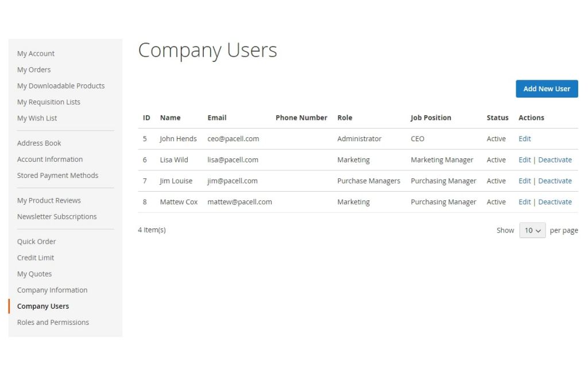This screenshot has height=373, width=588.
Task: Click the CEO job position cell
Action: tap(417, 139)
